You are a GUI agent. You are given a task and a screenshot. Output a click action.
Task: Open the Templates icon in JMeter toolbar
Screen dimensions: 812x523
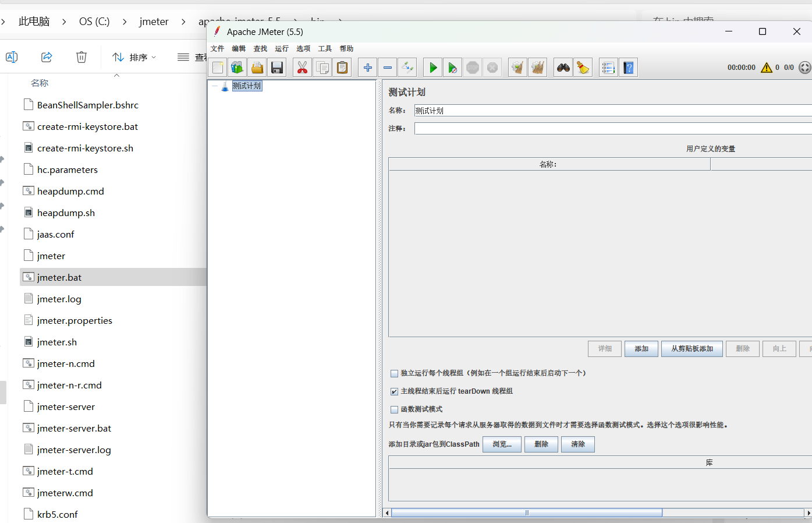237,68
